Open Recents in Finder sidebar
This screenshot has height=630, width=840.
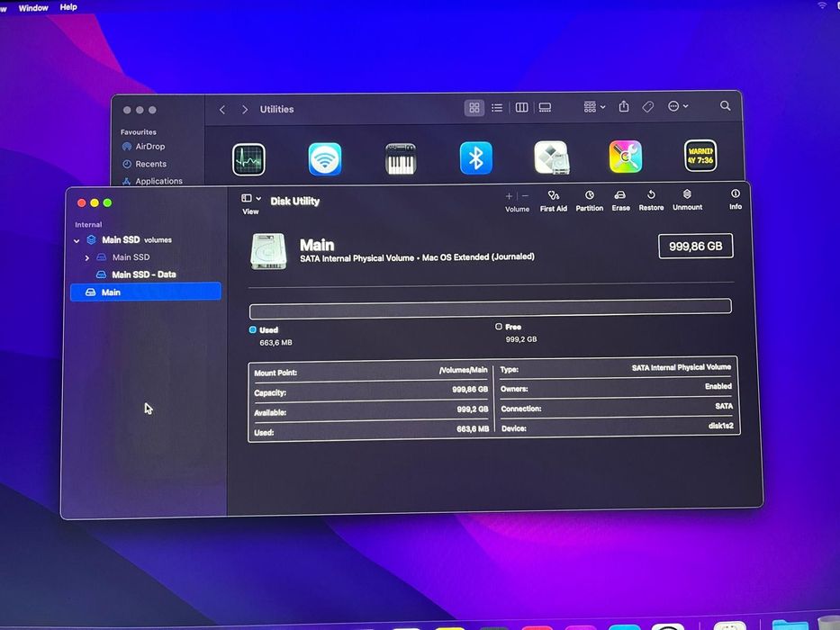(x=144, y=164)
